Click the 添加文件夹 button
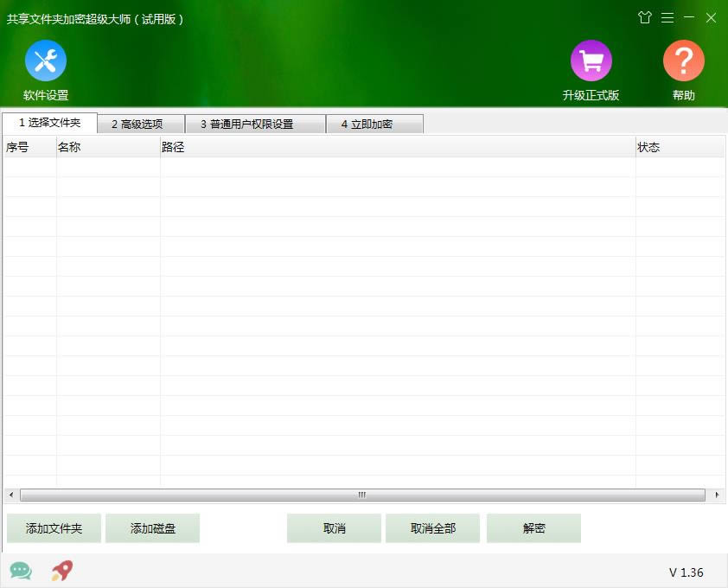 point(54,528)
